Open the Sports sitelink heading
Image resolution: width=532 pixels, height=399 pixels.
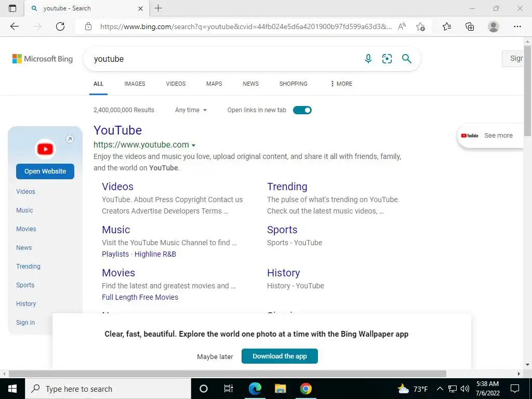click(282, 230)
